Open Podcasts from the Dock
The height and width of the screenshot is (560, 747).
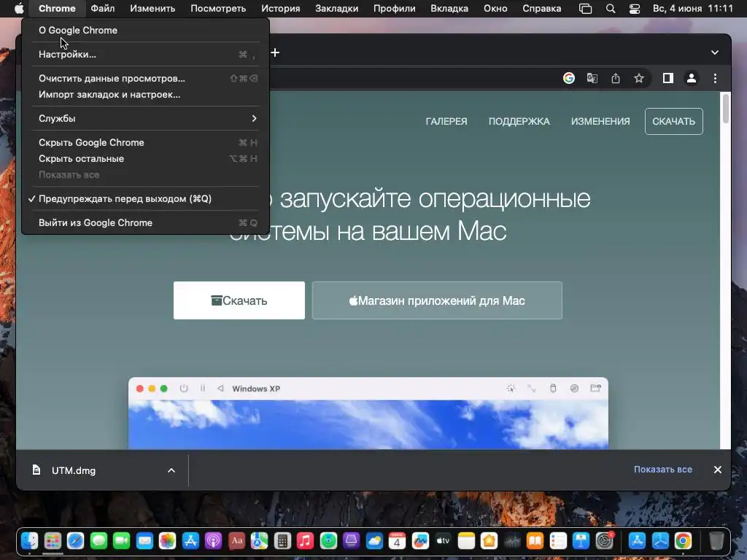(213, 541)
